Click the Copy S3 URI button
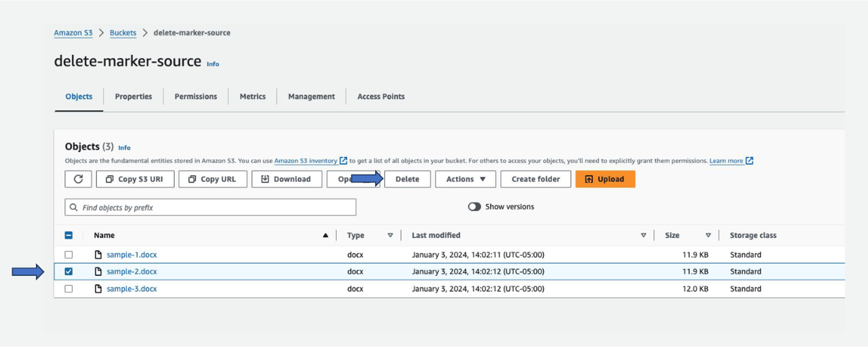 [135, 179]
